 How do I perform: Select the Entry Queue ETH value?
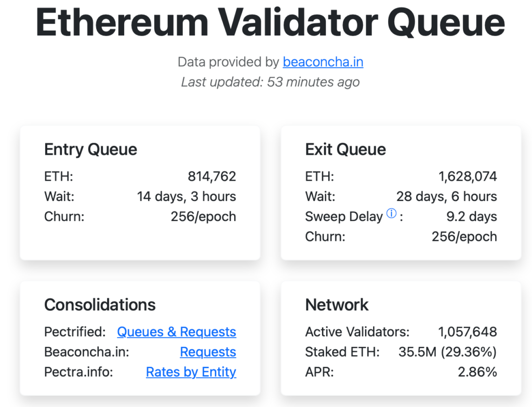212,177
